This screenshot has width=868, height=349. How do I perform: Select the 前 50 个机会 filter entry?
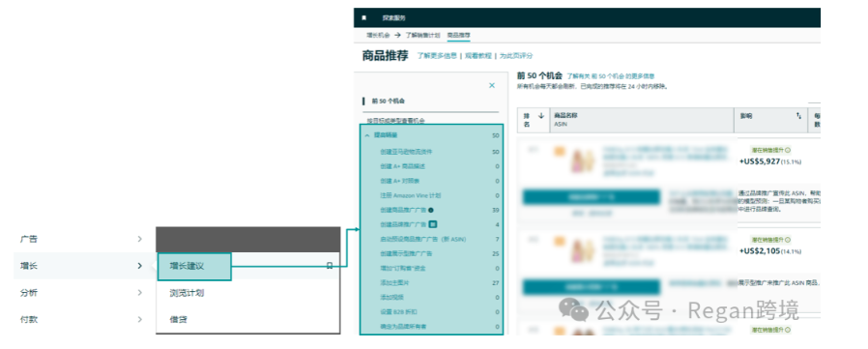[388, 102]
